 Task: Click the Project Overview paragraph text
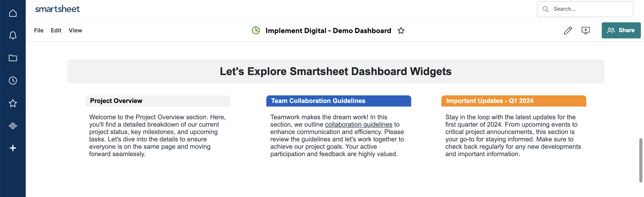[x=157, y=135]
